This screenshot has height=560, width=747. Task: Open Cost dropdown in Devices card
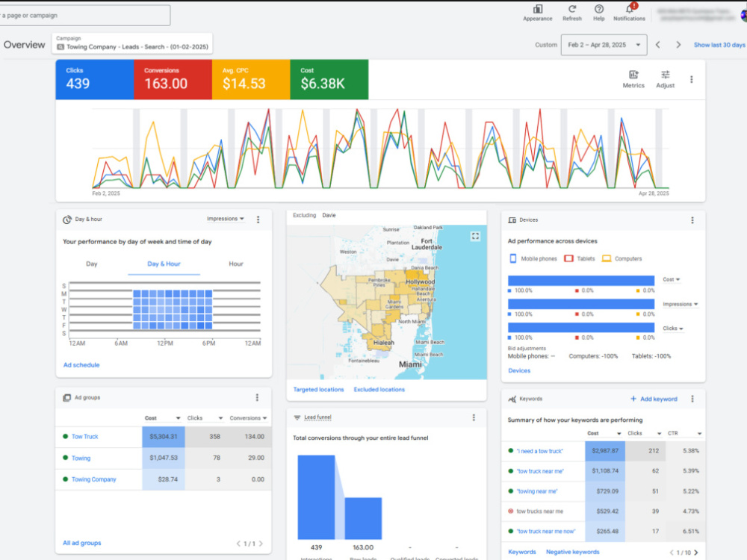pos(671,279)
